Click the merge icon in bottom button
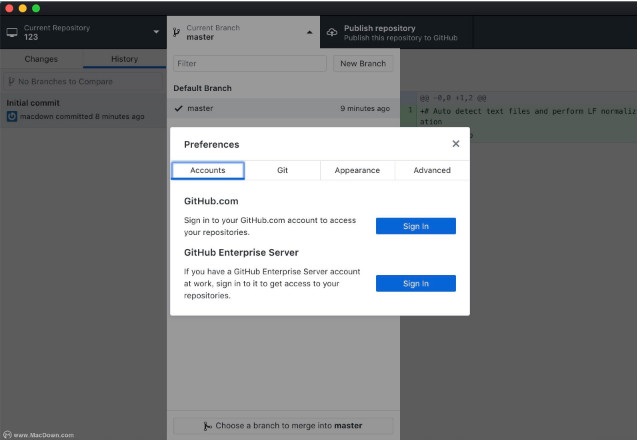The width and height of the screenshot is (642, 441). click(x=208, y=426)
